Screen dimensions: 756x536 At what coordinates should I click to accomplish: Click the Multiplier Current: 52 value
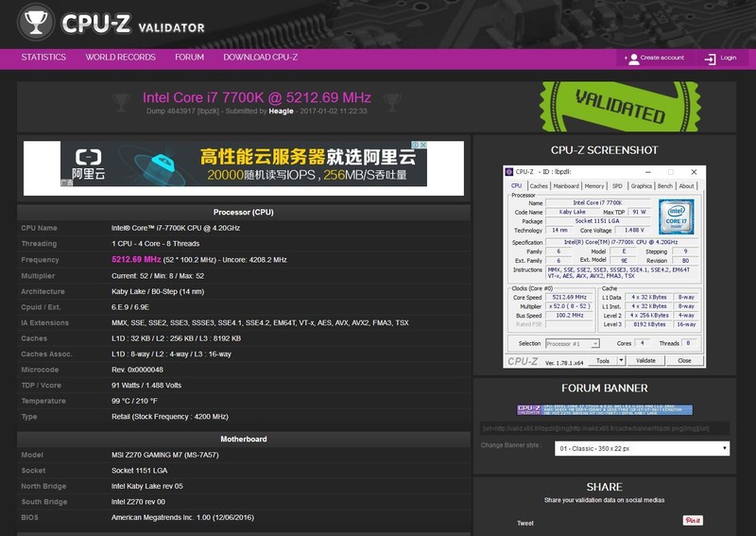coord(158,276)
